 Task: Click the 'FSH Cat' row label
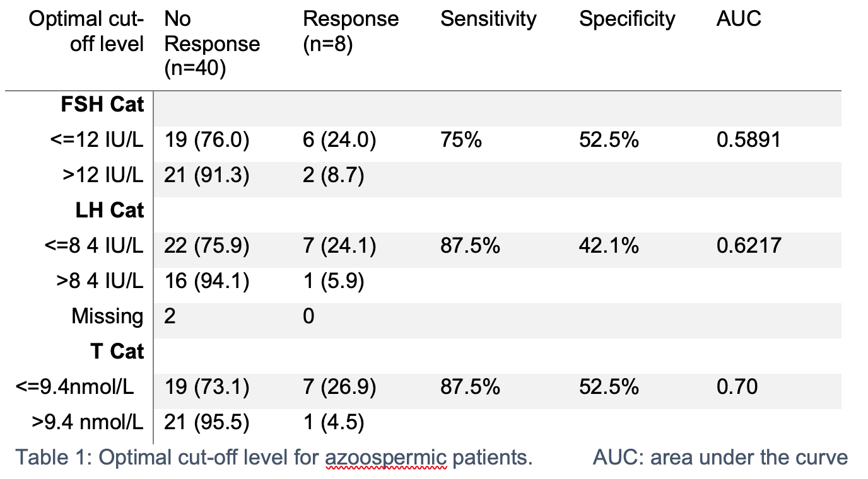102,104
